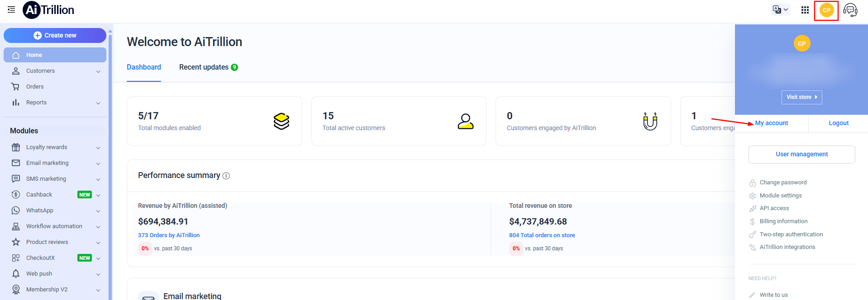Open API access
The height and width of the screenshot is (300, 868).
pos(774,208)
